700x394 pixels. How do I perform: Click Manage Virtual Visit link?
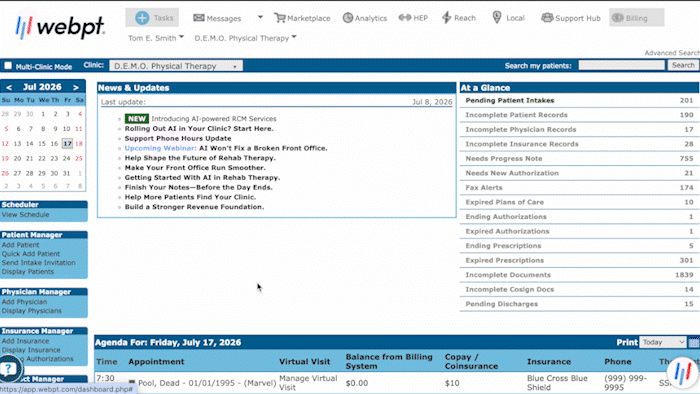pos(308,382)
